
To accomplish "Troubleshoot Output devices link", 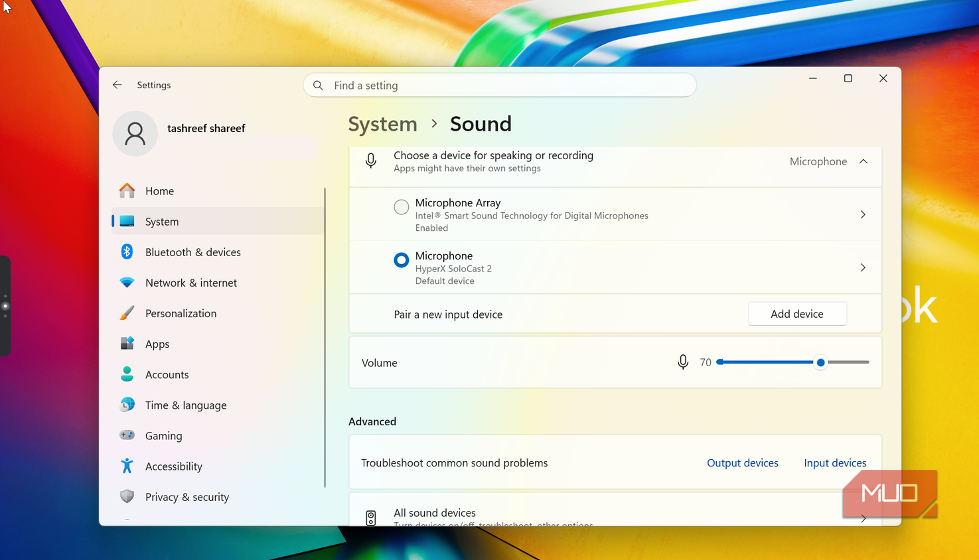I will pyautogui.click(x=743, y=463).
